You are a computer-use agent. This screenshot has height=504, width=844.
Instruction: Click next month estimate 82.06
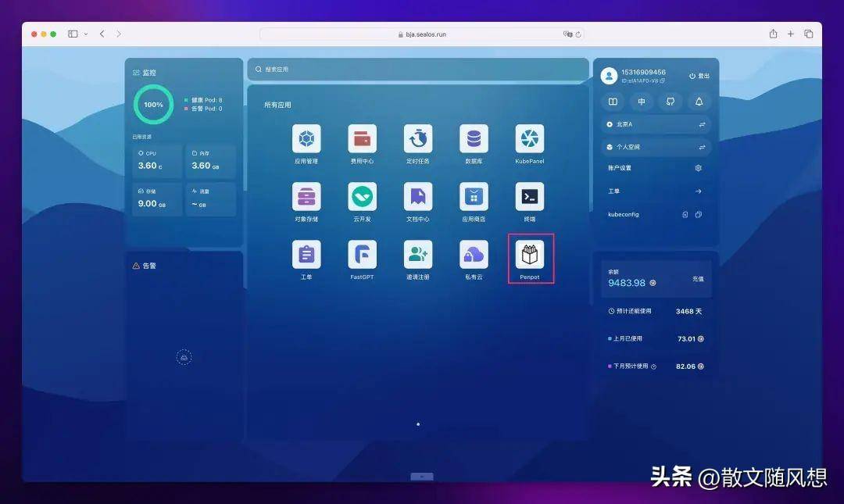686,366
